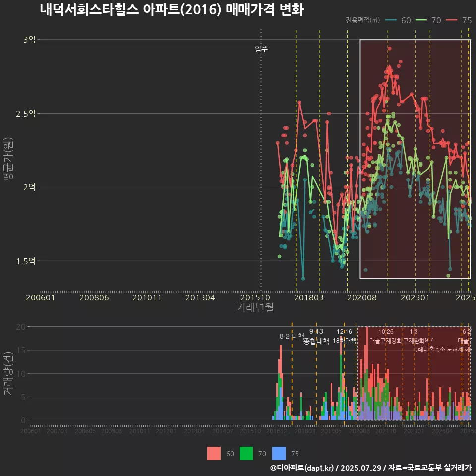
Task: Click the '전용면적(㎡)' legend title
Action: pos(363,20)
